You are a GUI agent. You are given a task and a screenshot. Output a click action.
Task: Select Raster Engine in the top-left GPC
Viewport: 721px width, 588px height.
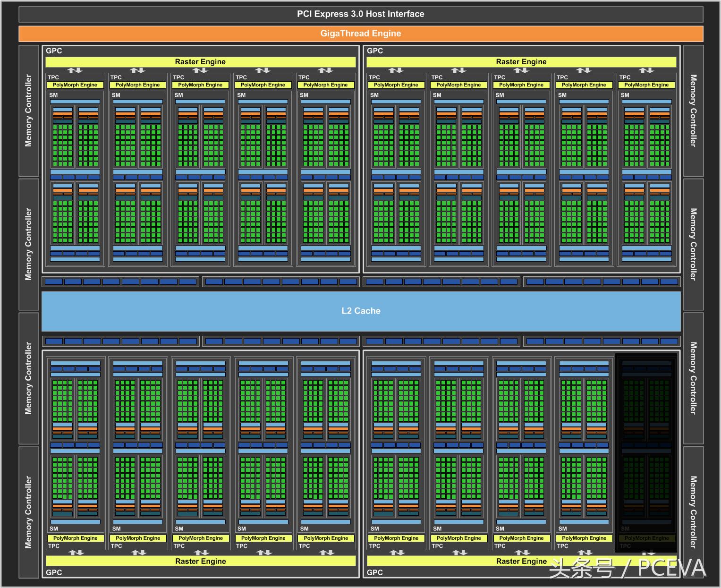pos(200,62)
